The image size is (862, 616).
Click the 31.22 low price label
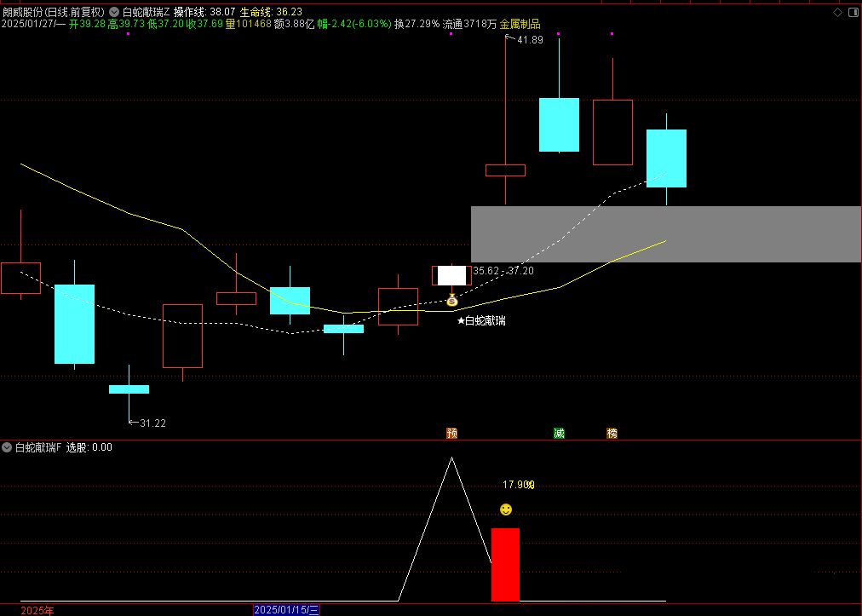pyautogui.click(x=152, y=423)
